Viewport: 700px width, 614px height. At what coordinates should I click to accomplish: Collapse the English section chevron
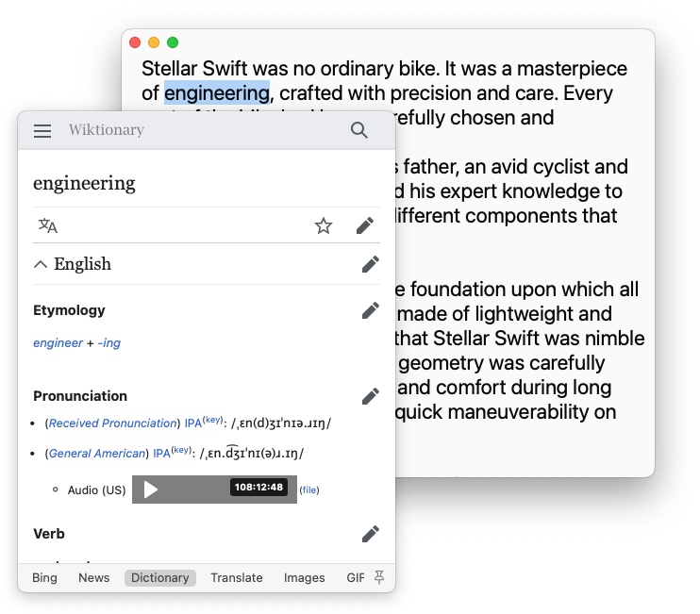(x=41, y=264)
